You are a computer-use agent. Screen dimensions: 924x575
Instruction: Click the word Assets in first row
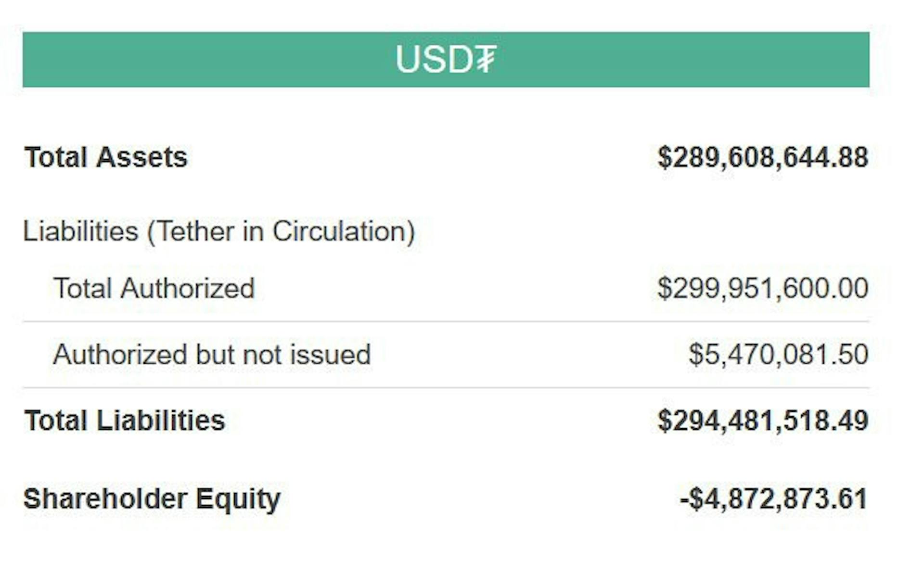tap(141, 157)
